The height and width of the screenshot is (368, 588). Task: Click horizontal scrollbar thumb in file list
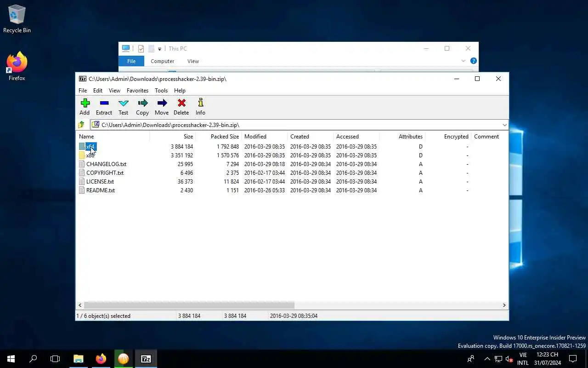(189, 305)
